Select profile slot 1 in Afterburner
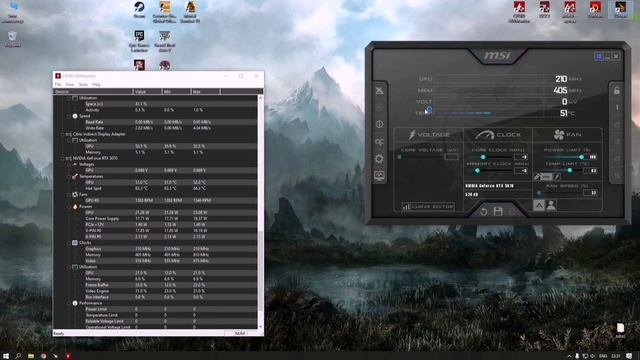Image resolution: width=640 pixels, height=360 pixels. pyautogui.click(x=617, y=107)
